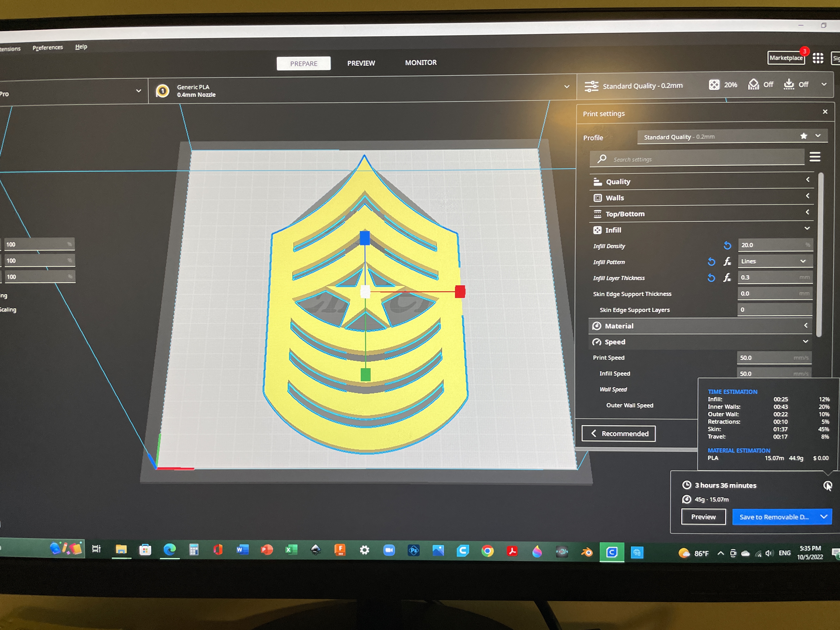Click the Search settings field
This screenshot has height=630, width=840.
coord(697,159)
